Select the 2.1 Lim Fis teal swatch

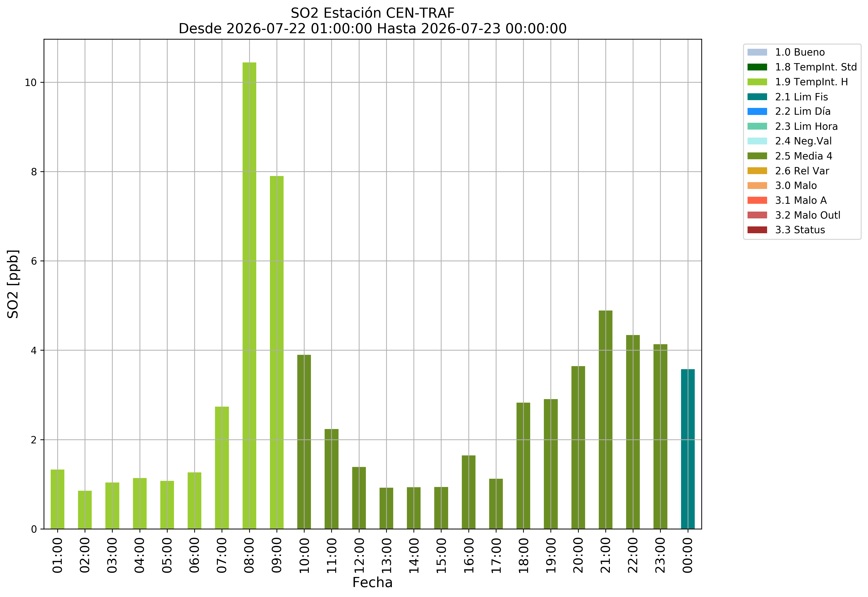(x=757, y=97)
